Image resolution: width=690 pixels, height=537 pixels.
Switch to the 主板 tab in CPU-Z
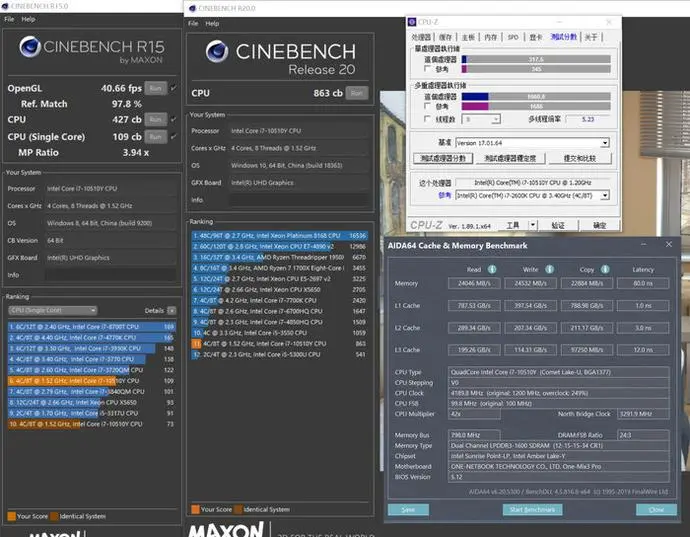pyautogui.click(x=468, y=37)
